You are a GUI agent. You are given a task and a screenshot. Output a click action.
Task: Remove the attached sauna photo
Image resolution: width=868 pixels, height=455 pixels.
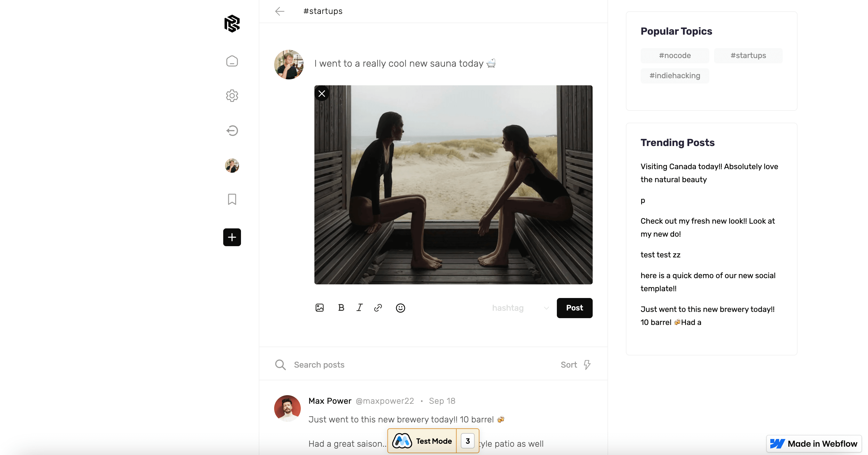(x=322, y=94)
